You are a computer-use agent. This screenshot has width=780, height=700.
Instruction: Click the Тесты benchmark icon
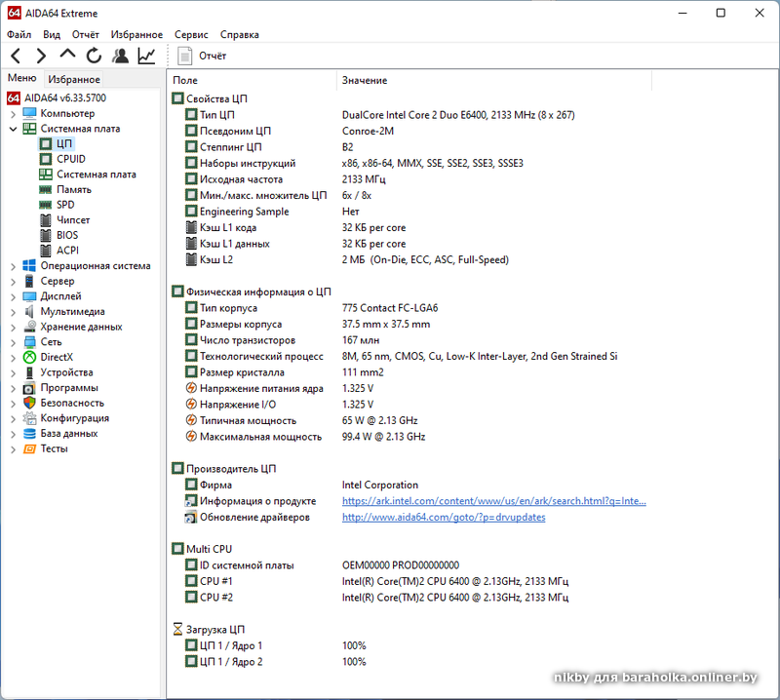pos(30,448)
